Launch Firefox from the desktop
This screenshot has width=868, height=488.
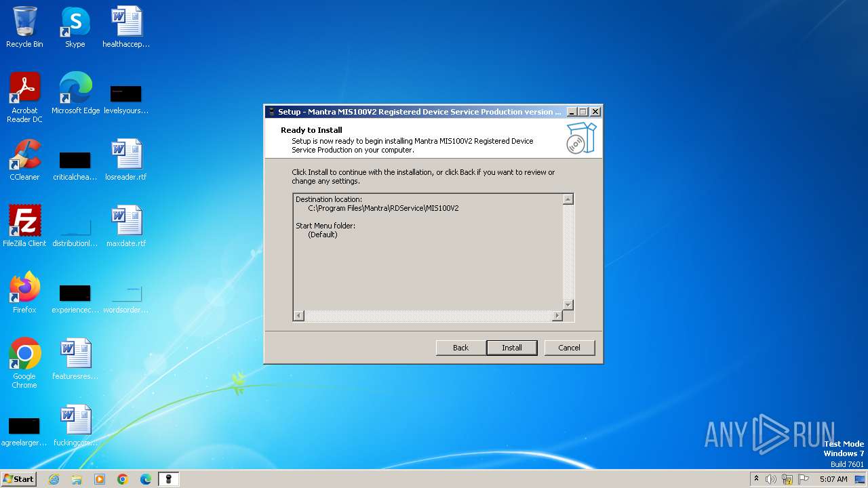(x=24, y=293)
